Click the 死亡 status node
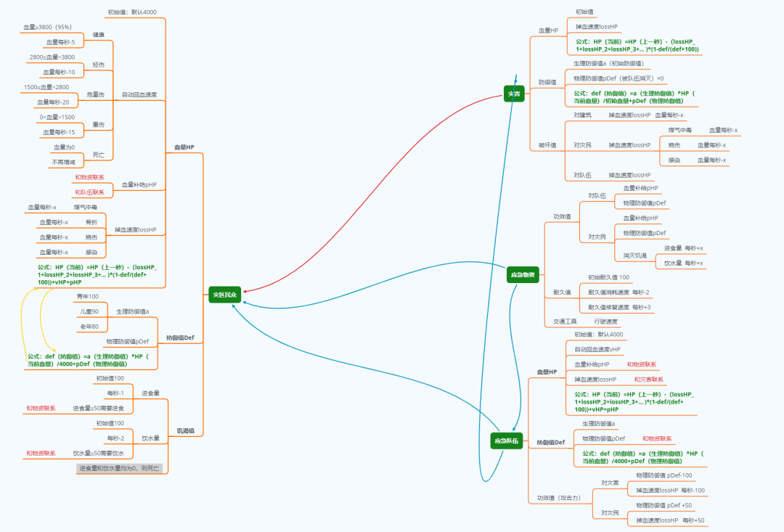The image size is (784, 532). coord(98,155)
